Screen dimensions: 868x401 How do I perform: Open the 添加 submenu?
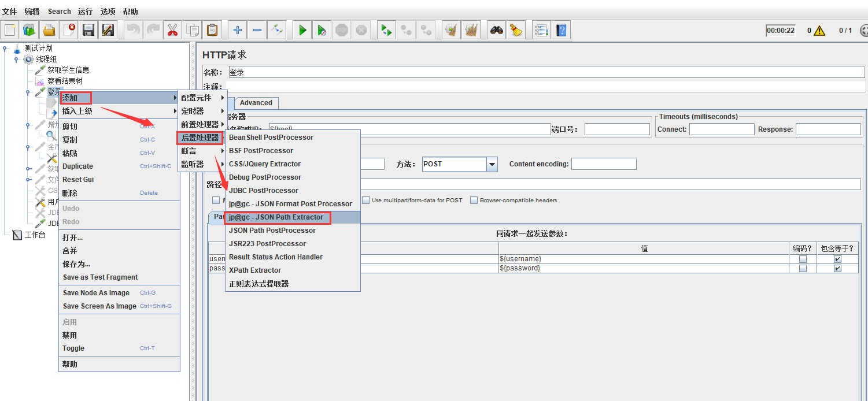pyautogui.click(x=119, y=98)
